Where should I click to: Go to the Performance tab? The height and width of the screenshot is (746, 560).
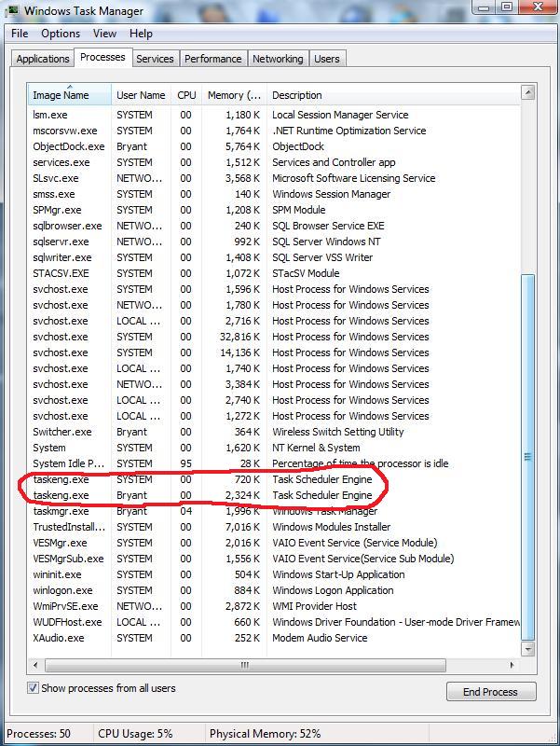(213, 59)
